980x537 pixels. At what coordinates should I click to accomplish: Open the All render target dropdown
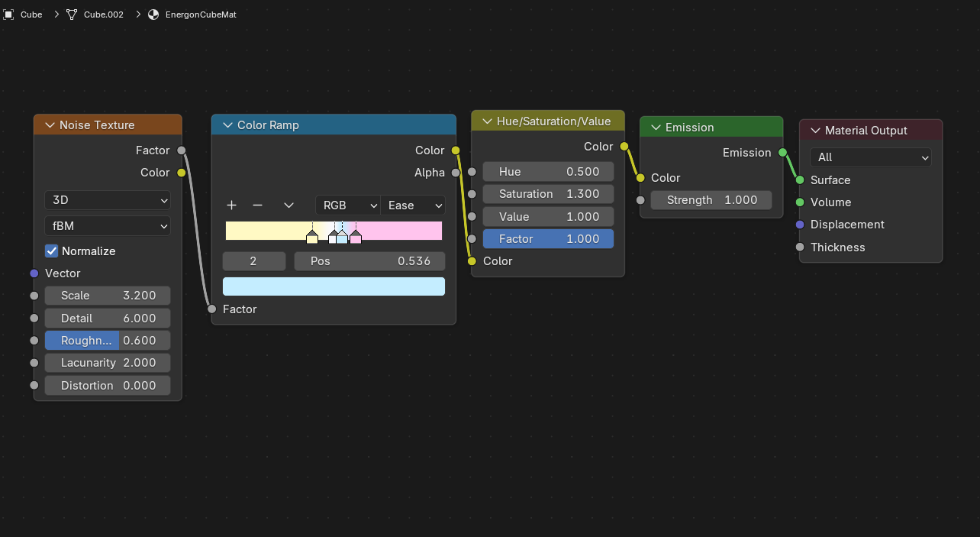[x=871, y=157]
